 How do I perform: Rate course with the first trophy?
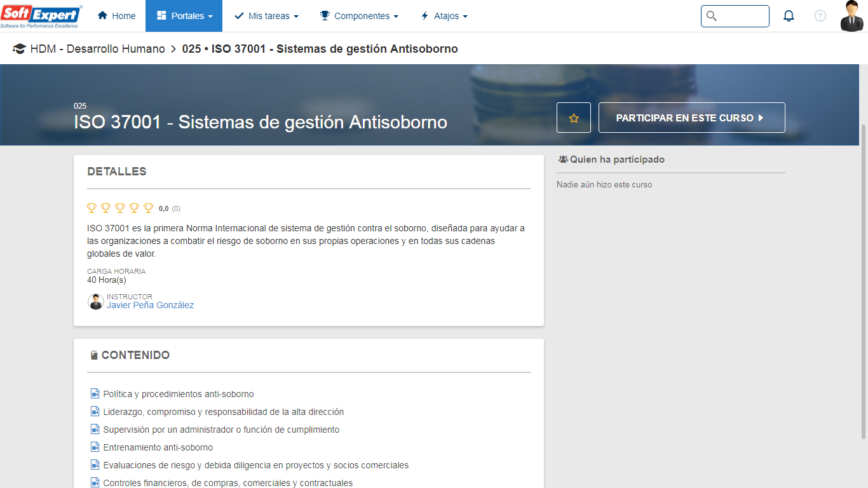click(92, 208)
